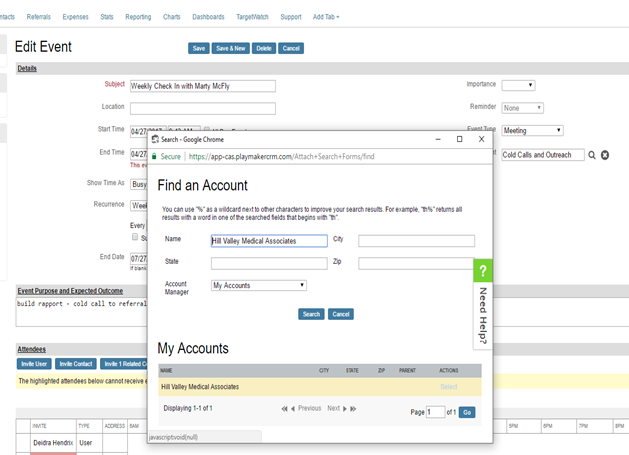Screen dimensions: 629x455
Task: Click the State input field
Action: (269, 263)
